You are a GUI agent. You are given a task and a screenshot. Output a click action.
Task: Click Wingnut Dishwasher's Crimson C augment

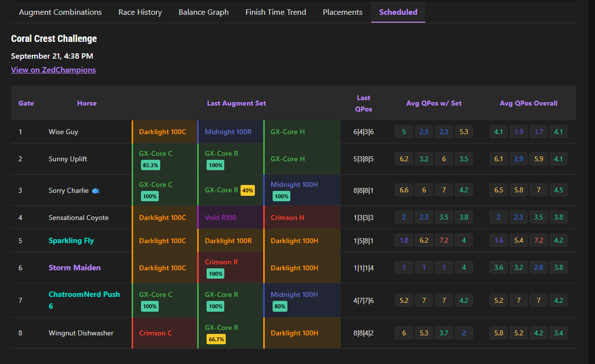165,333
